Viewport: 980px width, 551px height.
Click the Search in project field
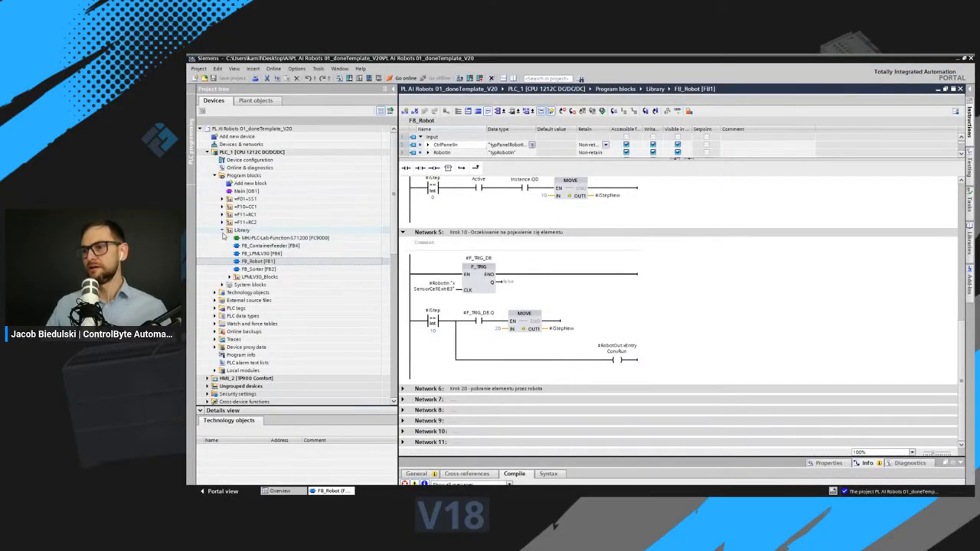(x=548, y=78)
